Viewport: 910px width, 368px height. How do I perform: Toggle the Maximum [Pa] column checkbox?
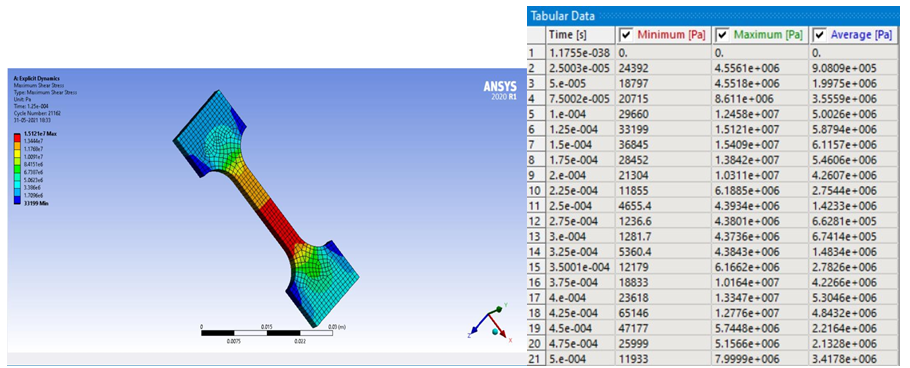coord(723,35)
